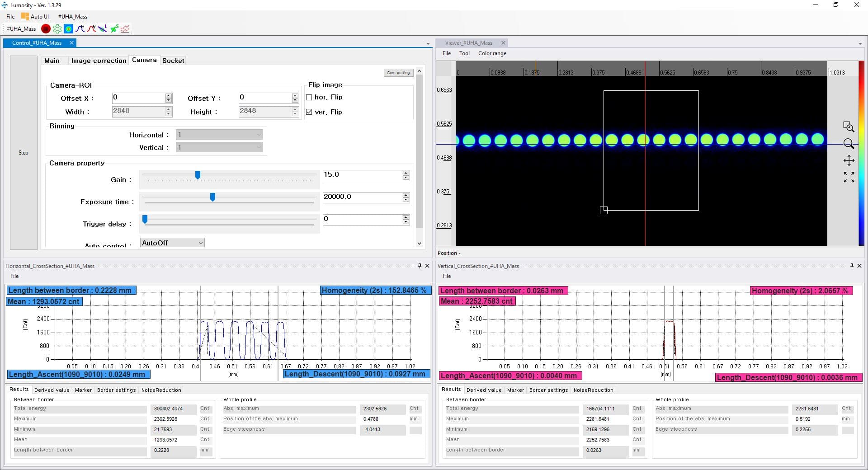Open the vertical cross-section (V) icon

(91, 29)
